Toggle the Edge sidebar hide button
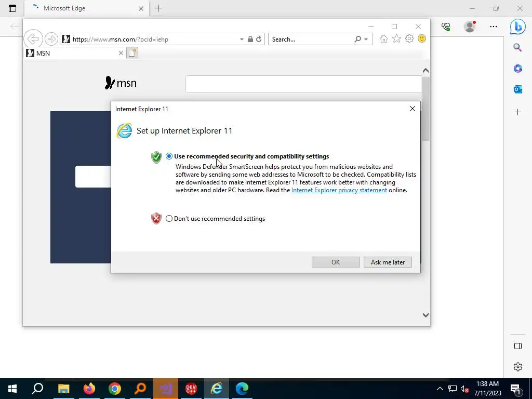Screen dimensions: 532x399 [518, 346]
